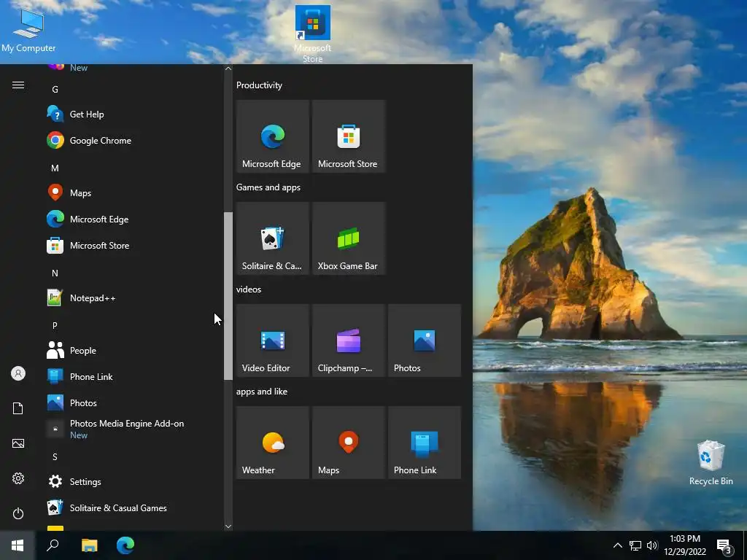Jump to letter P section header
The height and width of the screenshot is (560, 747).
coord(55,325)
